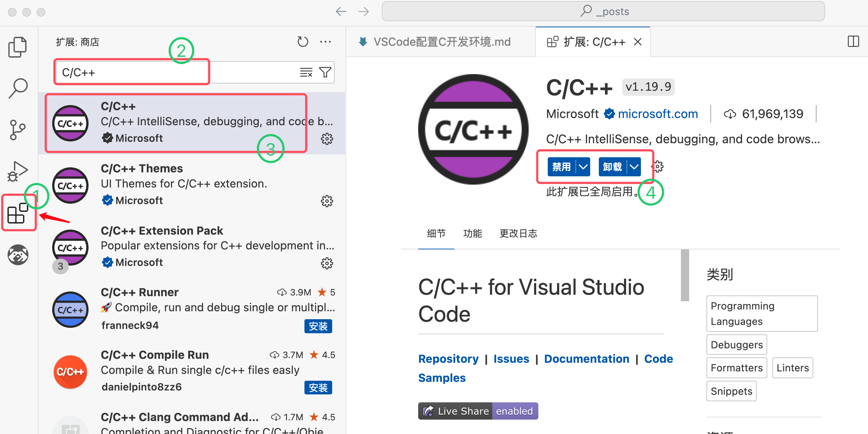Open Run and Debug view icon
The image size is (868, 434).
coord(17,171)
